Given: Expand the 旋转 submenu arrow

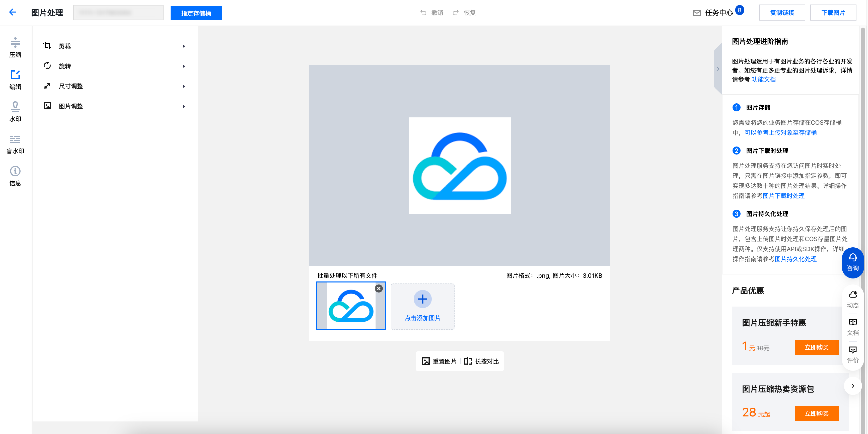Looking at the screenshot, I should tap(184, 66).
